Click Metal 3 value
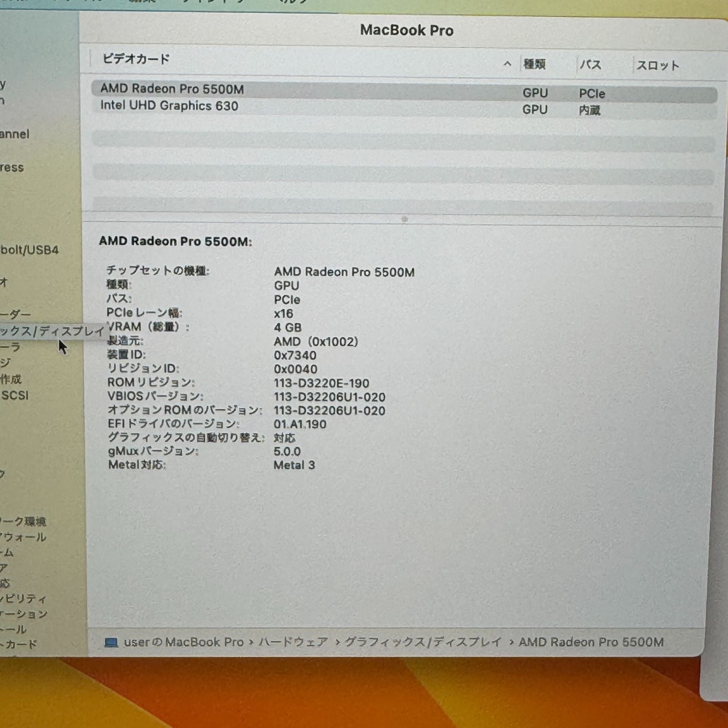The height and width of the screenshot is (728, 728). tap(294, 465)
